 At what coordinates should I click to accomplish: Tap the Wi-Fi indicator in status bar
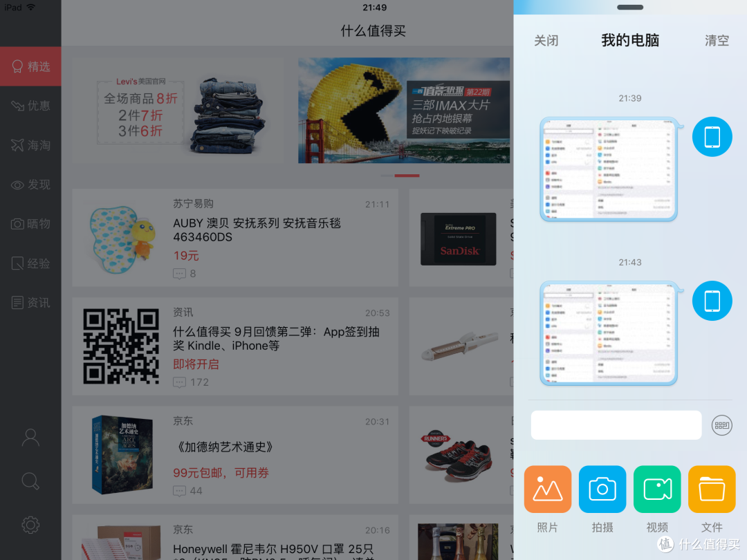[31, 7]
